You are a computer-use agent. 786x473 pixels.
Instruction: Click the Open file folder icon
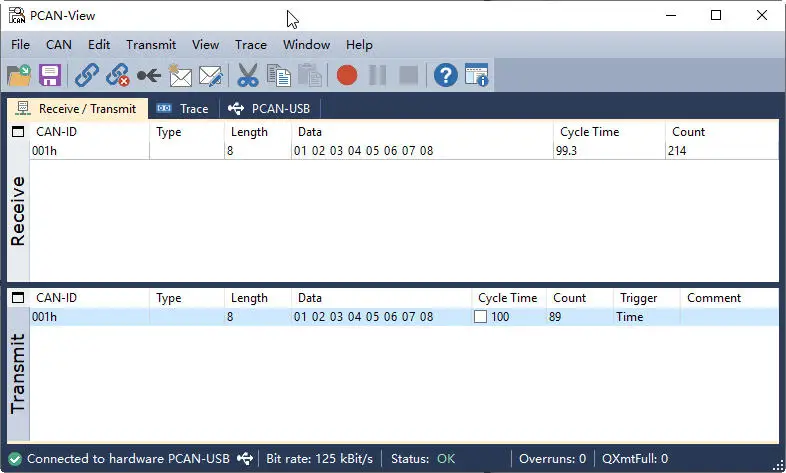tap(19, 76)
